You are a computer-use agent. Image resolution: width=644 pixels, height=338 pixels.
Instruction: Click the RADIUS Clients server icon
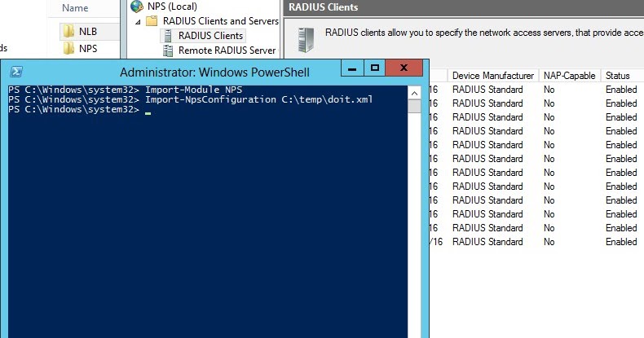tap(168, 36)
